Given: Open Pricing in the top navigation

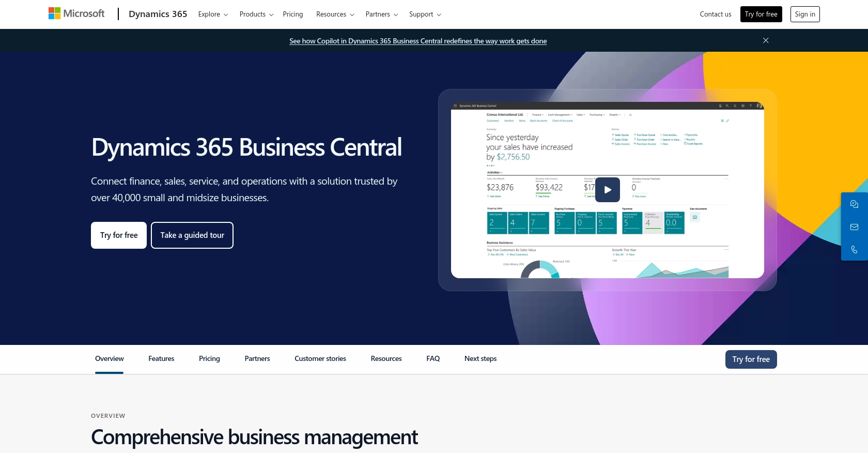Looking at the screenshot, I should [x=293, y=14].
